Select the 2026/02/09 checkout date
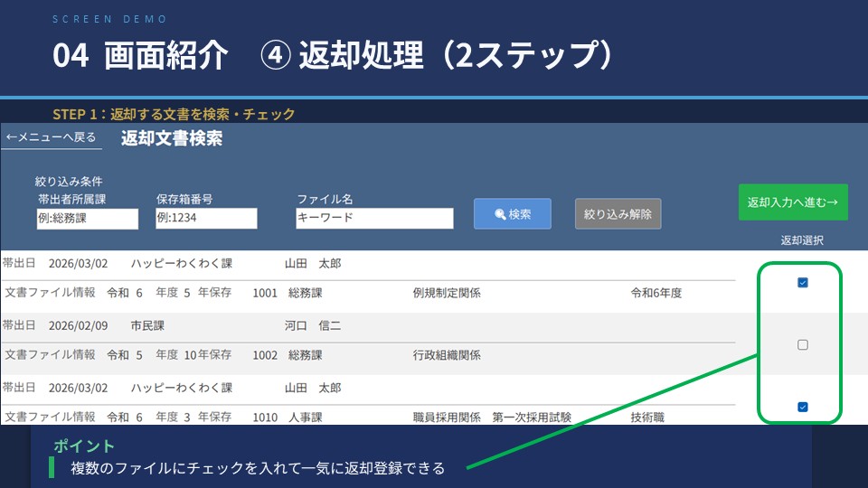 coord(78,325)
